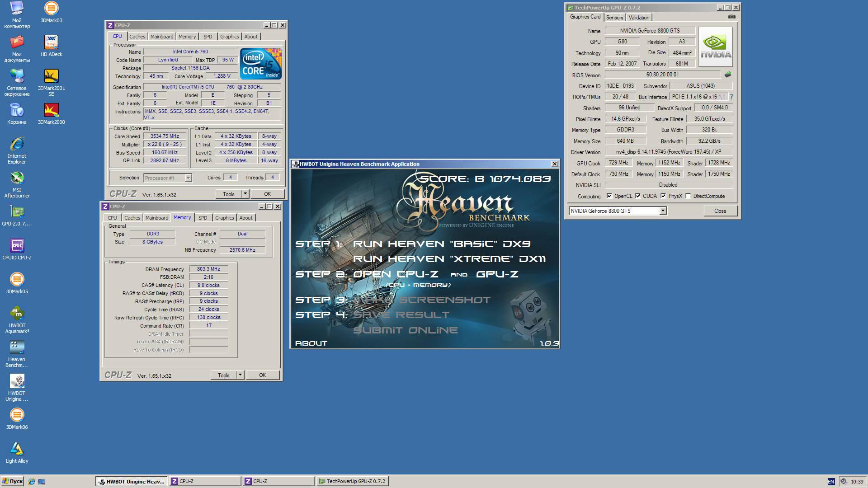The width and height of the screenshot is (868, 488).
Task: Switch to SPD tab in bottom CPU-Z window
Action: tap(203, 218)
